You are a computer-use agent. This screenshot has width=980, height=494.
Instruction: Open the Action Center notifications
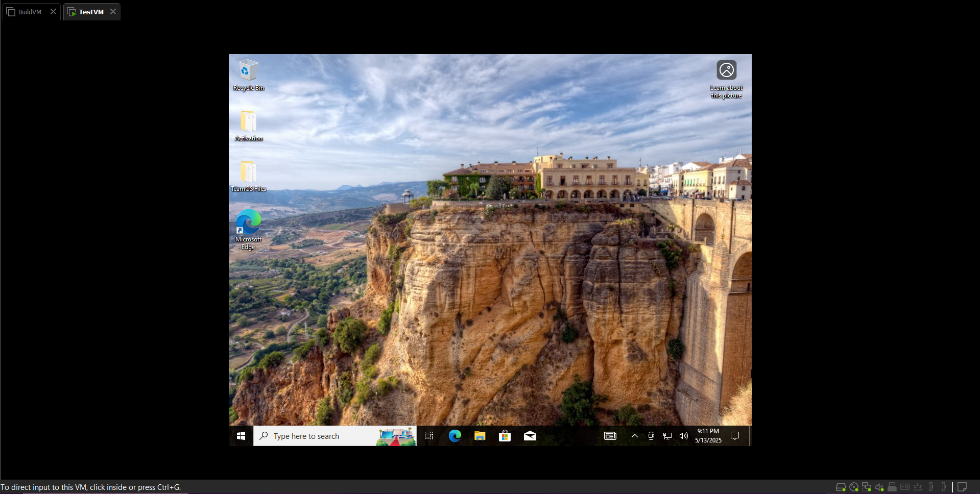point(735,436)
